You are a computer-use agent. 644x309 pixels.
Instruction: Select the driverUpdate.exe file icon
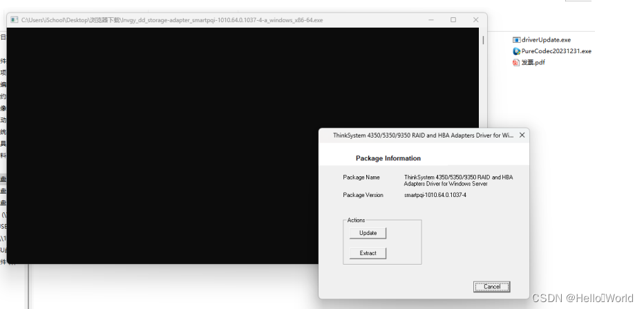pyautogui.click(x=516, y=40)
